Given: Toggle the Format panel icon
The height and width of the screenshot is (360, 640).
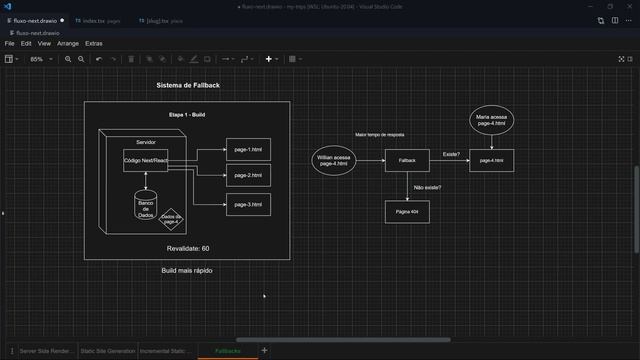Looking at the screenshot, I should click(x=630, y=59).
